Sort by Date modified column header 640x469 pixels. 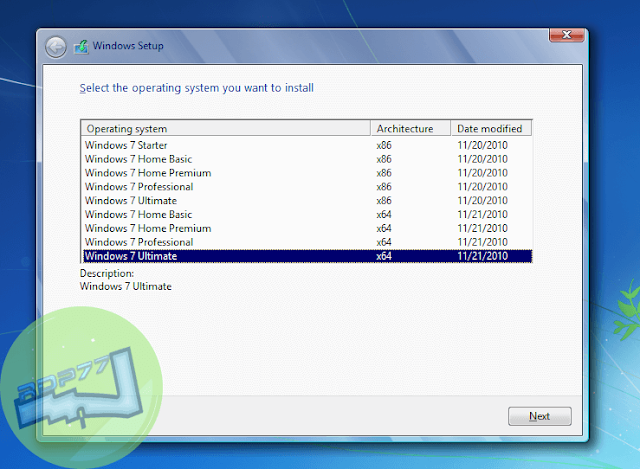491,129
